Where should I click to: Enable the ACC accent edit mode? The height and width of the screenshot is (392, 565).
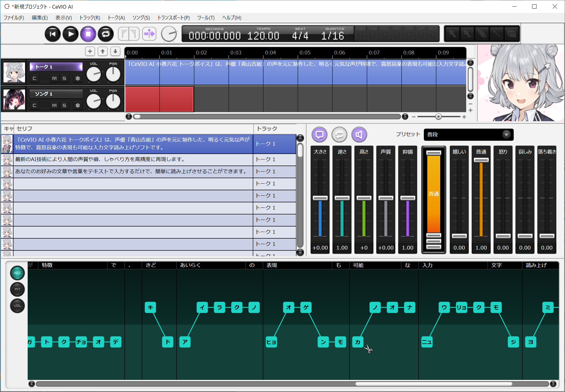click(18, 273)
